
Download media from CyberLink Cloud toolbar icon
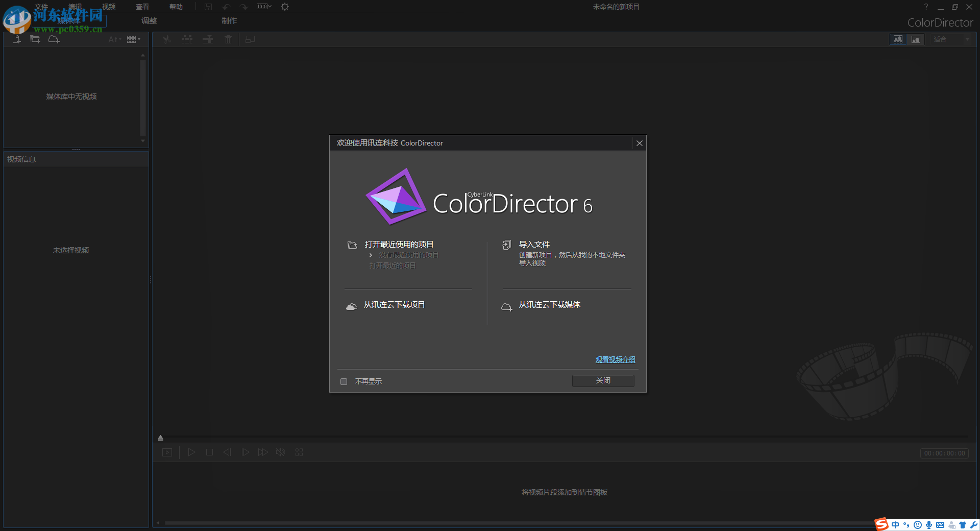point(54,39)
